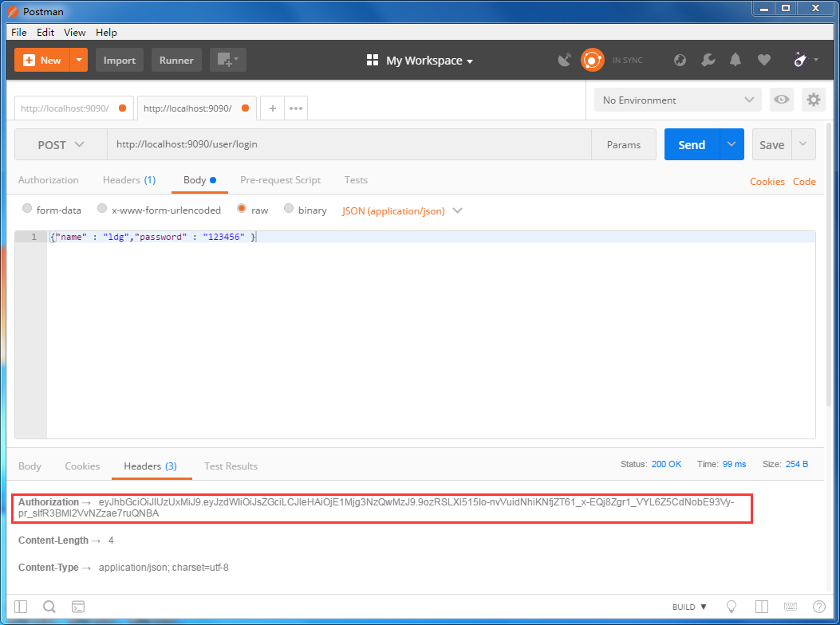Select the form-data radio button
The width and height of the screenshot is (840, 625).
tap(28, 210)
